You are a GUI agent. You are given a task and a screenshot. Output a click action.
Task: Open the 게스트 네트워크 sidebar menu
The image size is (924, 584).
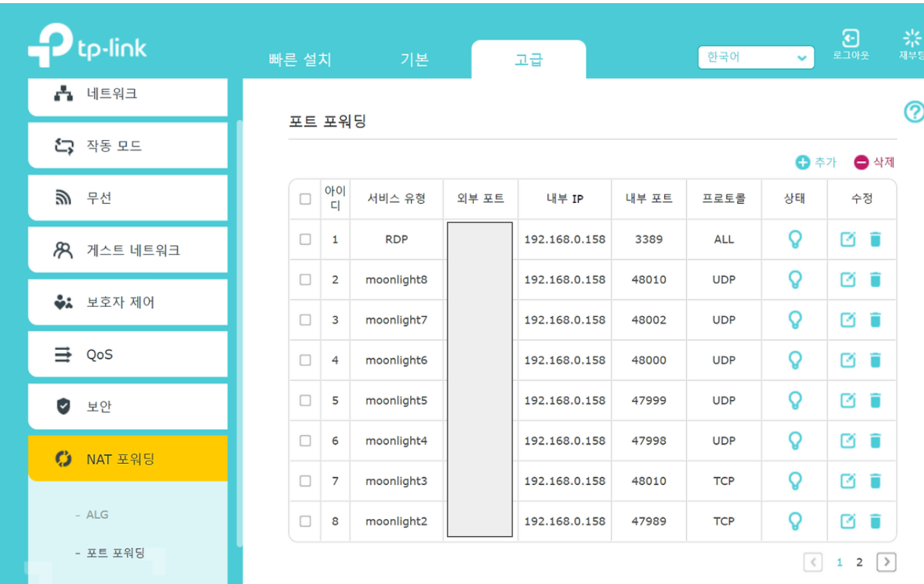[x=128, y=250]
